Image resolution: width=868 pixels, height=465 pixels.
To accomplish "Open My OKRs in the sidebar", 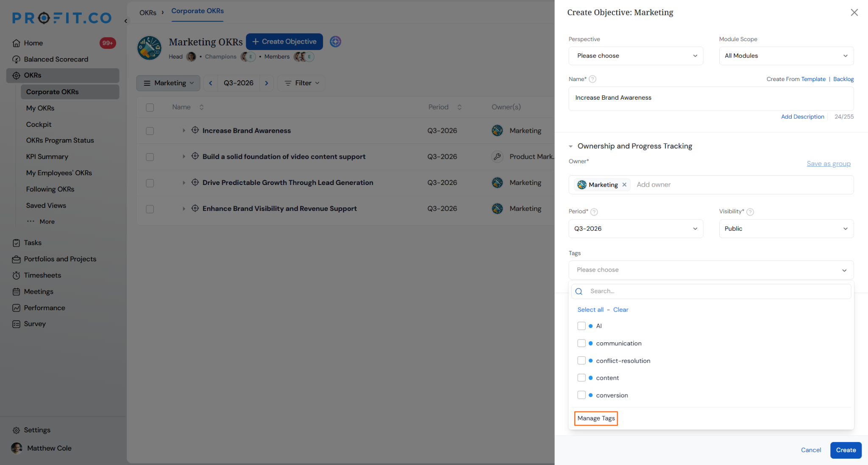I will 40,108.
